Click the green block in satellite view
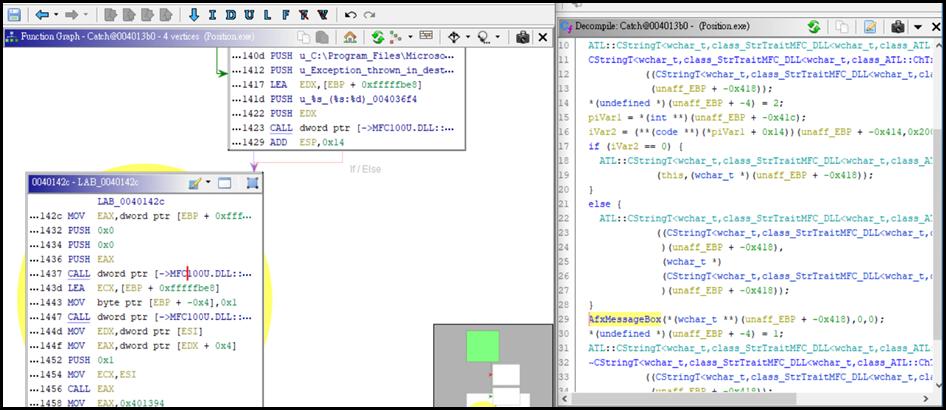 [483, 346]
